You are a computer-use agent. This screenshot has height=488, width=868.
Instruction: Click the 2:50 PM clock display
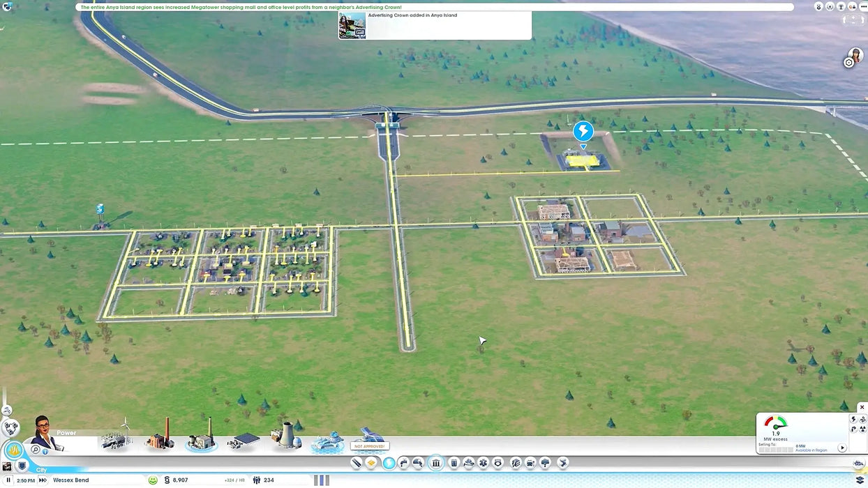click(x=26, y=480)
